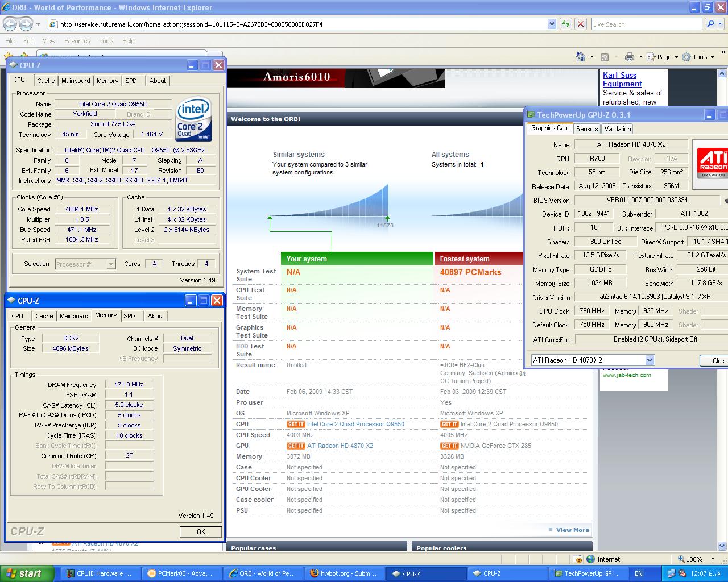Screen dimensions: 728x582
Task: Click the RSS Feeds icon
Action: [x=605, y=57]
